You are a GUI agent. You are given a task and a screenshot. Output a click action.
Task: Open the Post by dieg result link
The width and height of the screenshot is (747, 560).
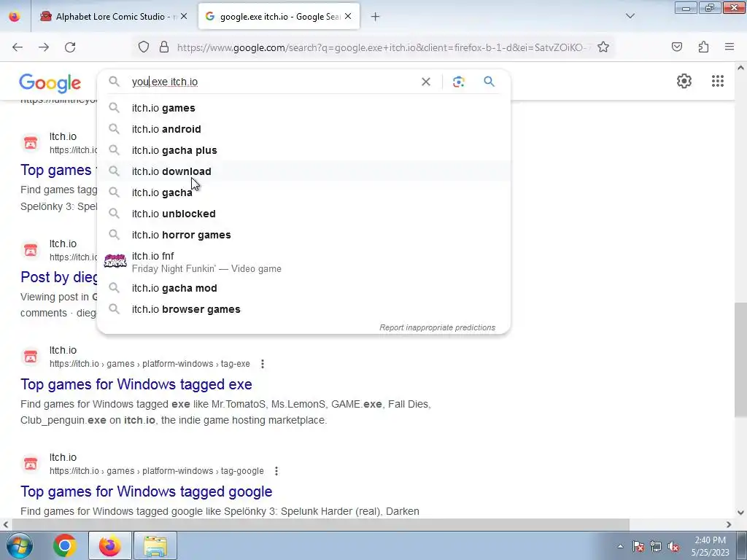click(x=58, y=277)
